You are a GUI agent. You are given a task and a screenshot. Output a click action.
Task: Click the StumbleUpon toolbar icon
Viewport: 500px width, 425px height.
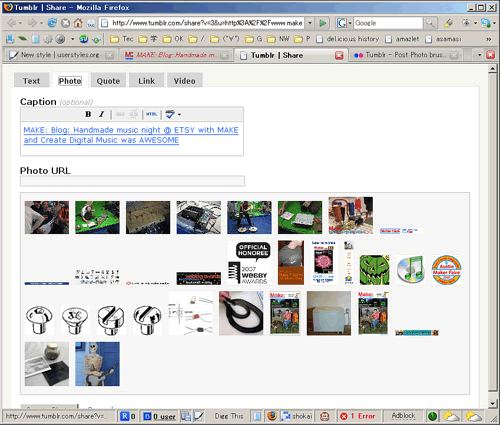(83, 39)
